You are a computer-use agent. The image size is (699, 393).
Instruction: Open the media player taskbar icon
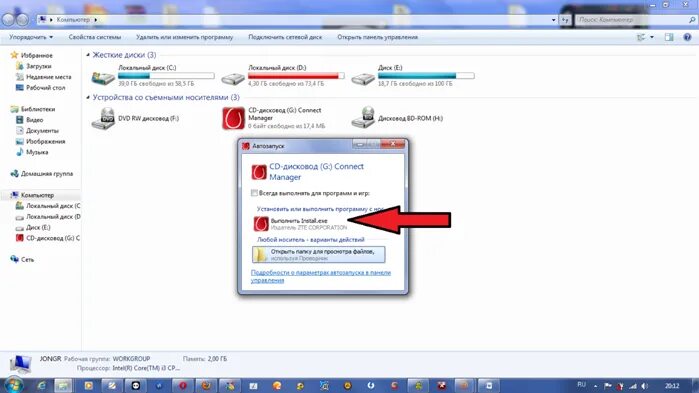point(88,385)
